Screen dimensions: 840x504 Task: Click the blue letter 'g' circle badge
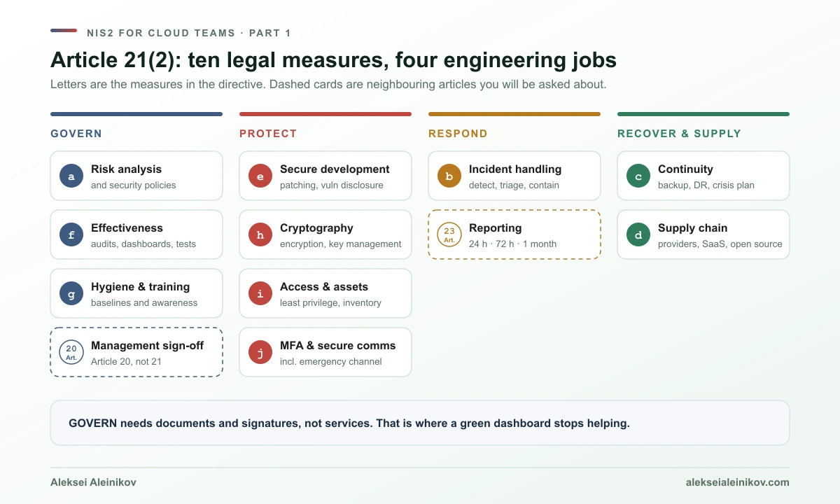tap(71, 293)
